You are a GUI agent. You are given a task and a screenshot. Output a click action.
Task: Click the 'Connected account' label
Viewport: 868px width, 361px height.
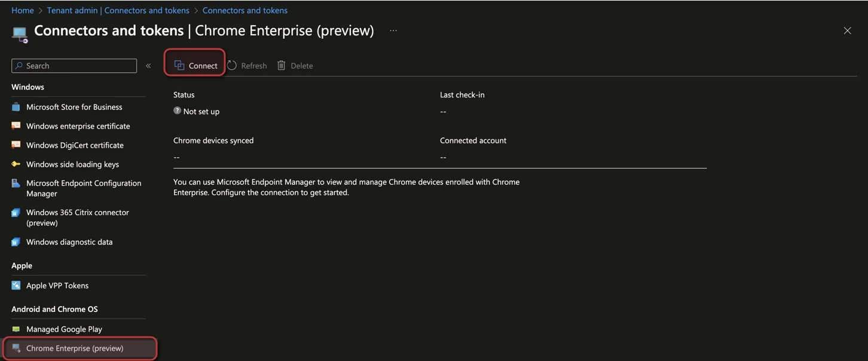click(x=473, y=140)
